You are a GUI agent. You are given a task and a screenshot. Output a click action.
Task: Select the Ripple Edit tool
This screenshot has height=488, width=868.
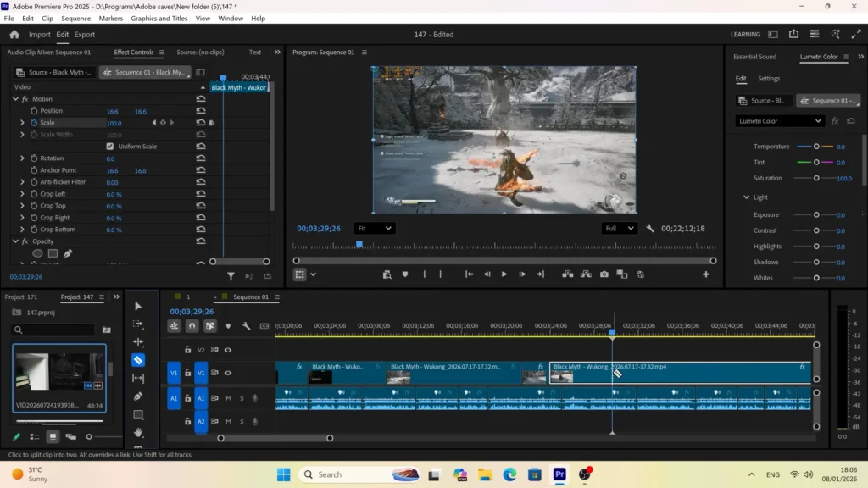click(x=138, y=342)
